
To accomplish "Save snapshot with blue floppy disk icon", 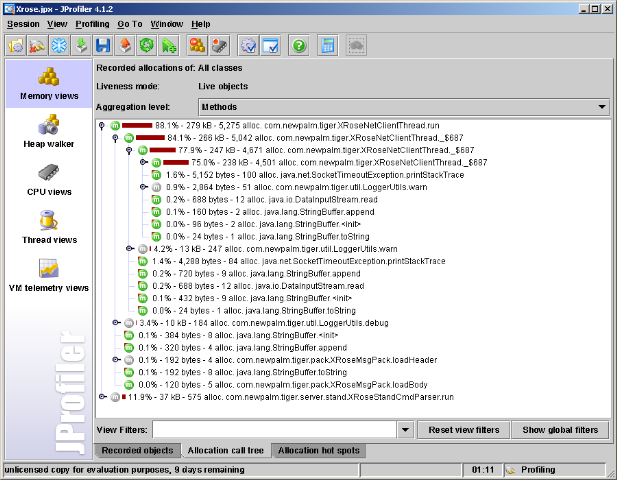I will click(x=103, y=46).
